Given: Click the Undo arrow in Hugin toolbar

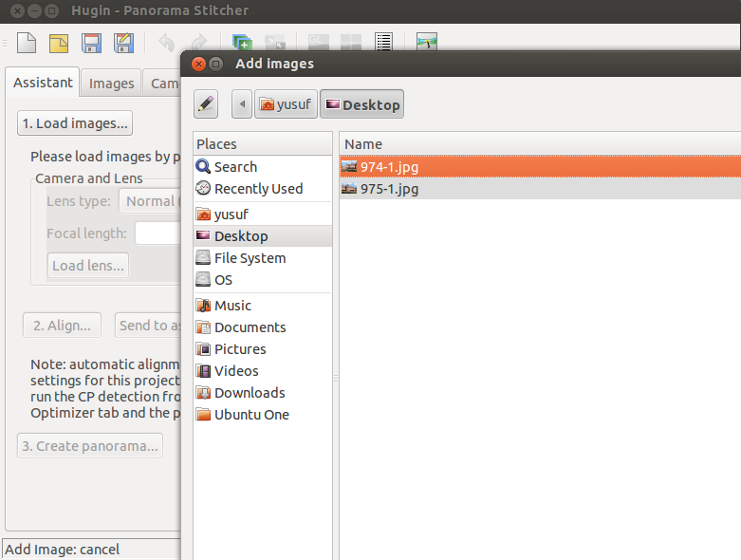Looking at the screenshot, I should pos(167,43).
